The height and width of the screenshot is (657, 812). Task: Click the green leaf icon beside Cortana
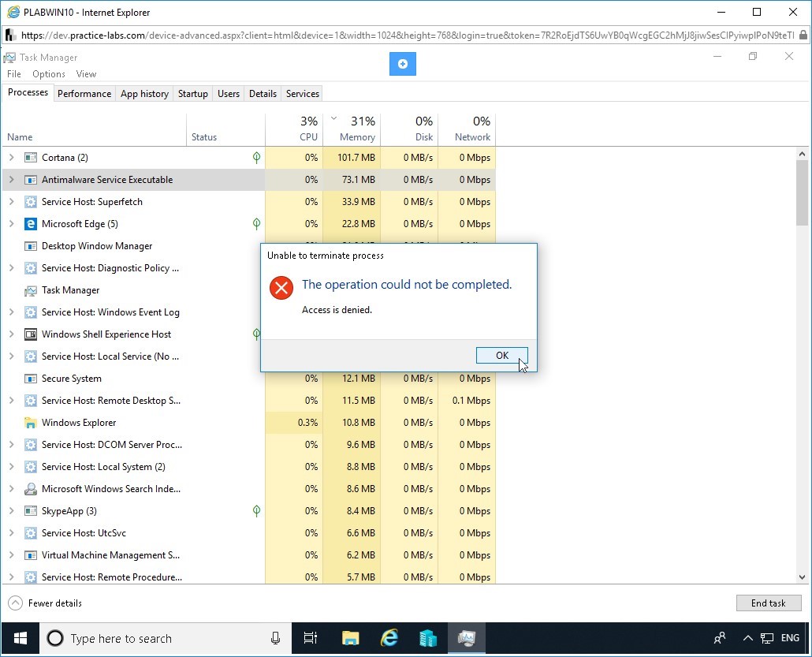pyautogui.click(x=256, y=158)
